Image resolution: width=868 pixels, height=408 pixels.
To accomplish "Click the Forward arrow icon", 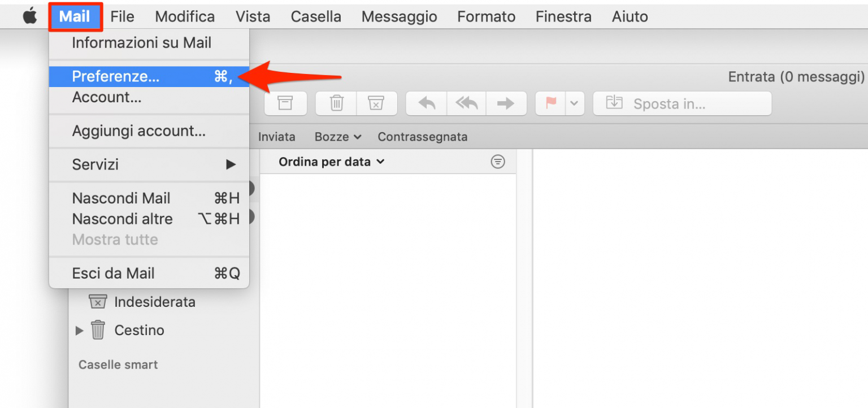I will [x=506, y=103].
